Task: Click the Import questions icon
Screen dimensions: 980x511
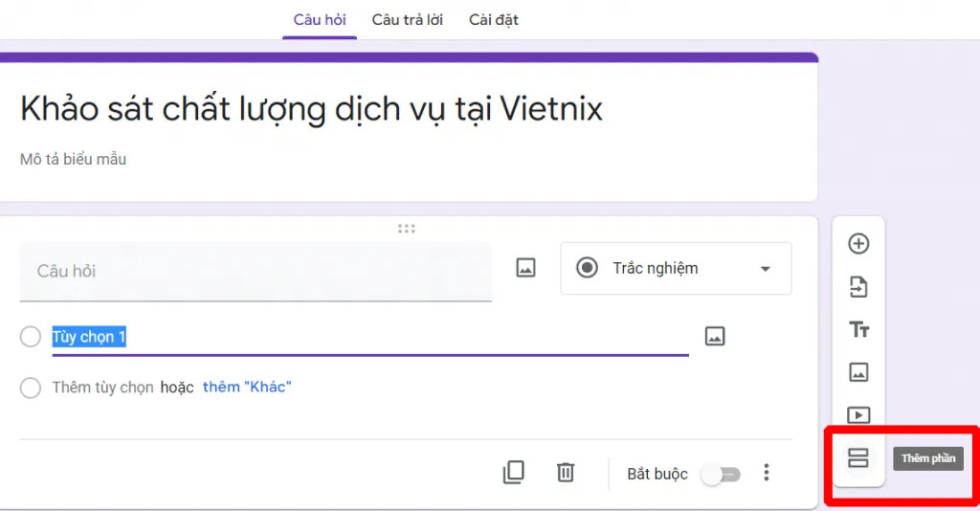Action: tap(858, 287)
